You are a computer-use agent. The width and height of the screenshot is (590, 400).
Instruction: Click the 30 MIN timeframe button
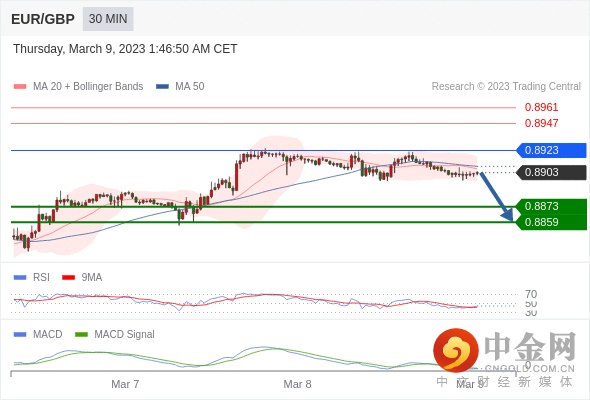coord(108,19)
